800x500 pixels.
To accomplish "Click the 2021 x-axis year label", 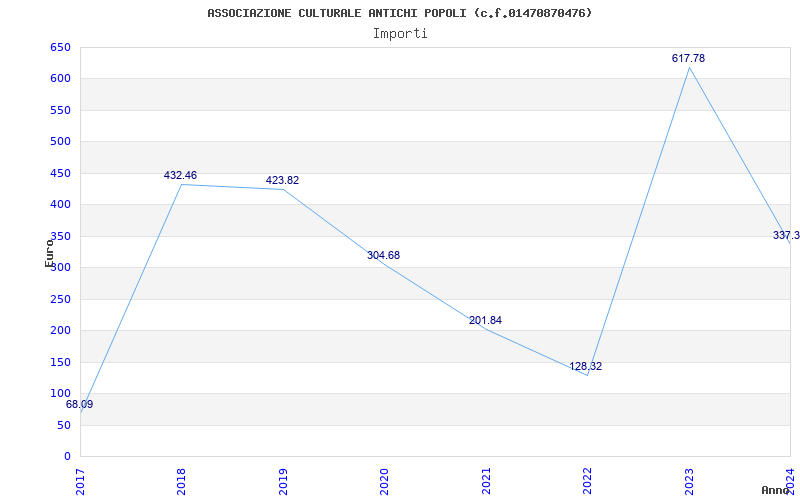I will click(486, 481).
